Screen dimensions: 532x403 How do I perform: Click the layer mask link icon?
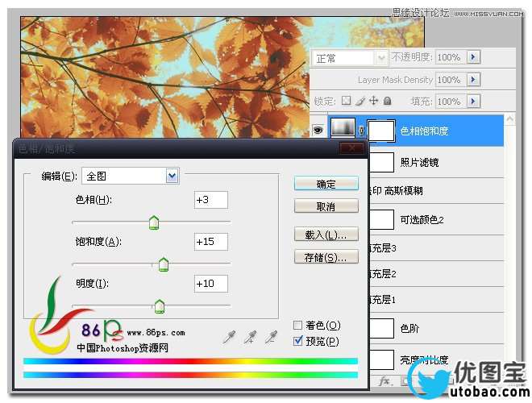(361, 131)
